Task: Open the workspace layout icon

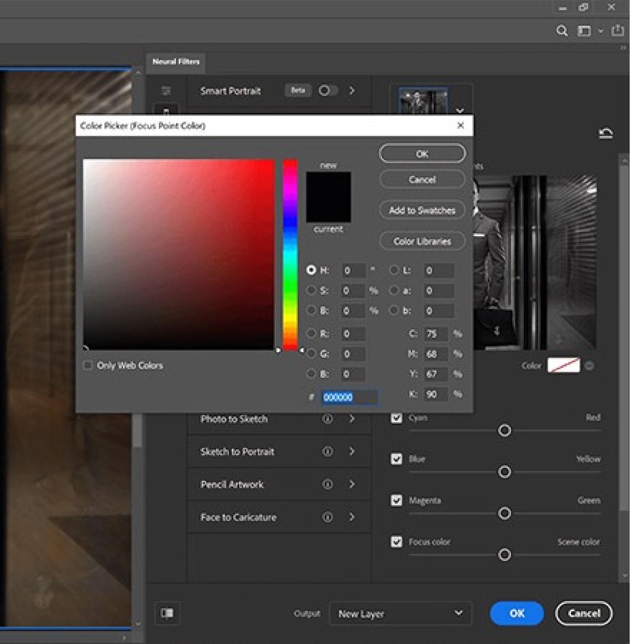Action: click(x=584, y=31)
